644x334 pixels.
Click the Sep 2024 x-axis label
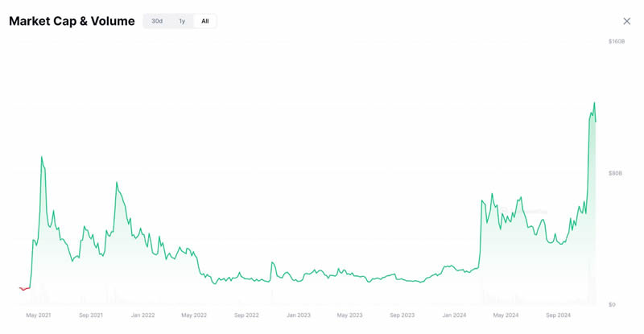click(558, 315)
